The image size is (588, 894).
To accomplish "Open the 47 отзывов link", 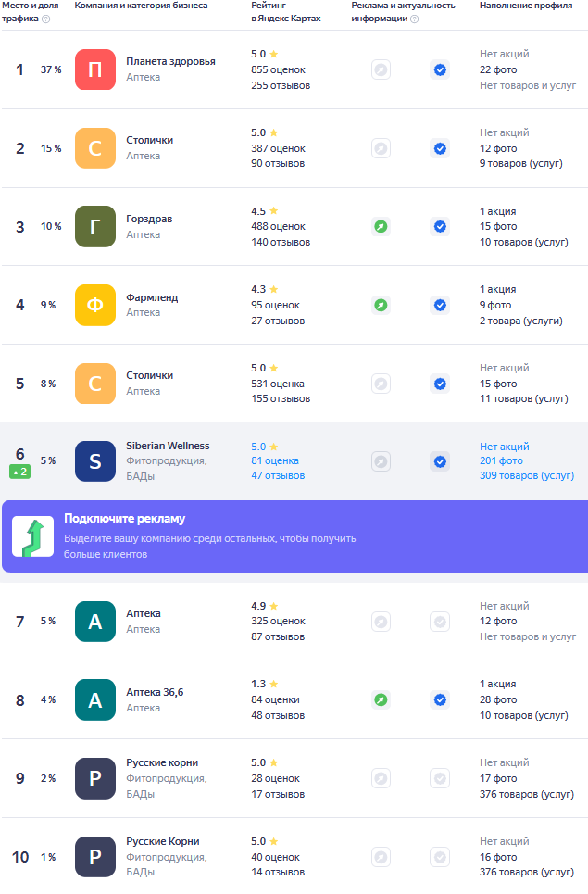I will (278, 475).
